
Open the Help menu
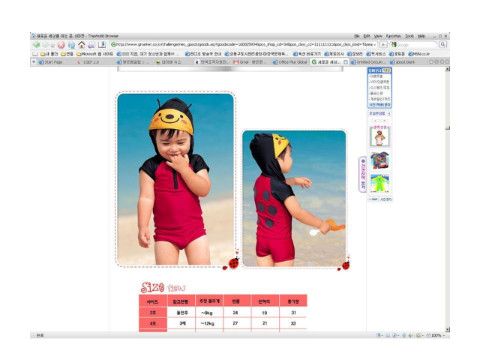point(421,36)
